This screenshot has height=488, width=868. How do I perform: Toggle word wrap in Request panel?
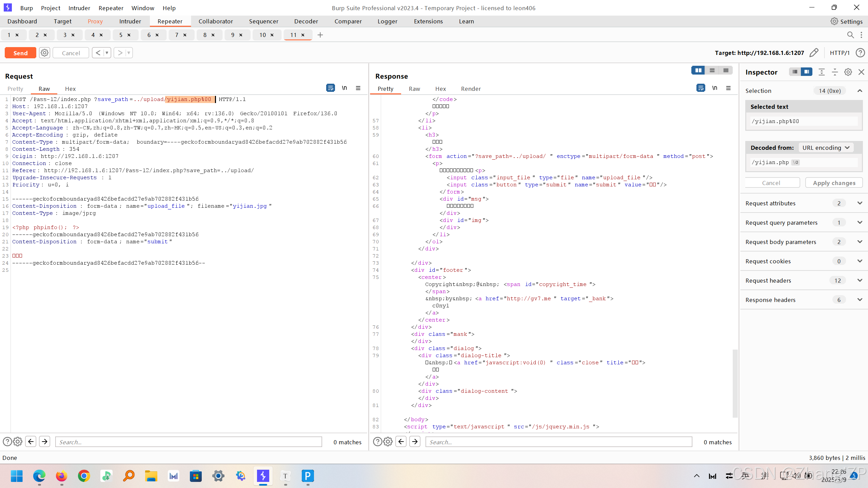[330, 88]
